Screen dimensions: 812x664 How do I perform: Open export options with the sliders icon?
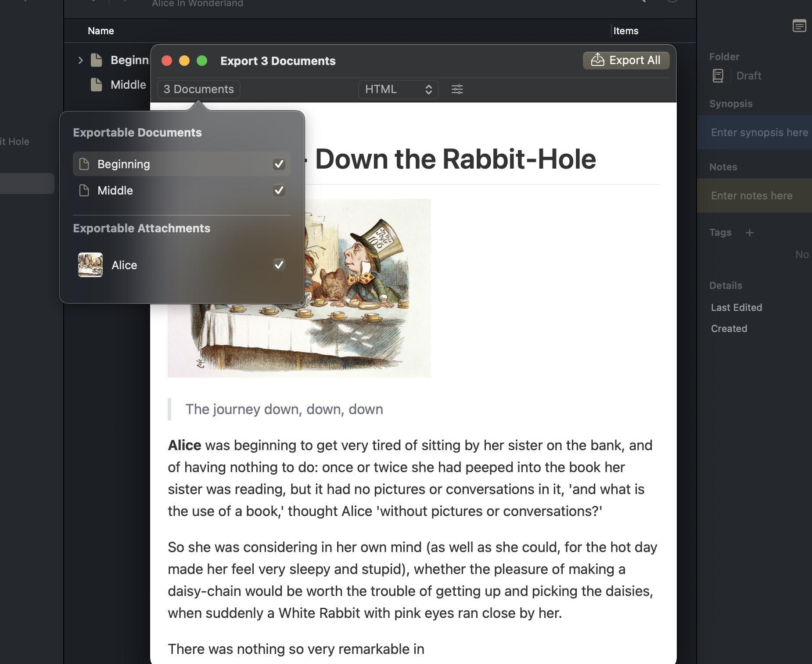(x=457, y=89)
